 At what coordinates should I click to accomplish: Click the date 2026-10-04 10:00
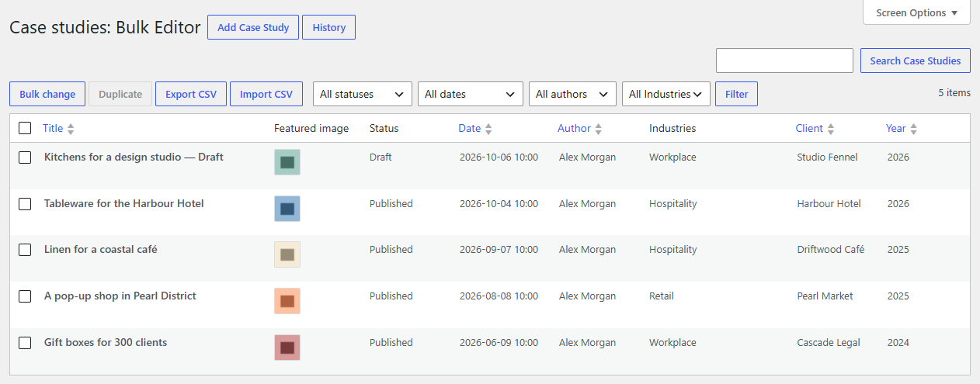click(499, 204)
